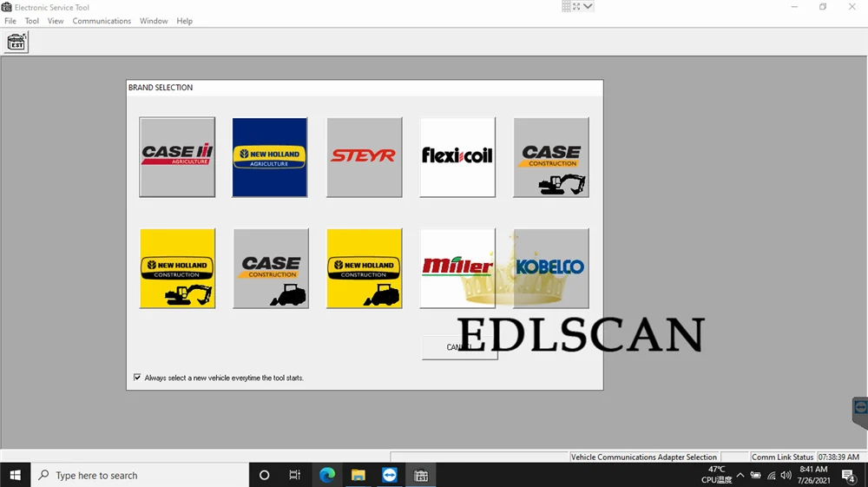Open the notification center
Image resolution: width=868 pixels, height=487 pixels.
point(849,476)
